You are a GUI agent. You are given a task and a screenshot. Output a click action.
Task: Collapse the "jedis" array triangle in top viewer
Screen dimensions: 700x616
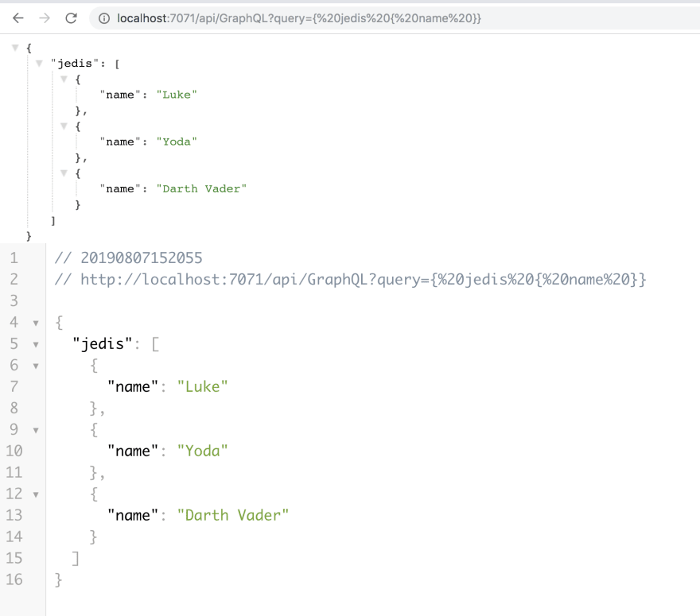(x=39, y=64)
